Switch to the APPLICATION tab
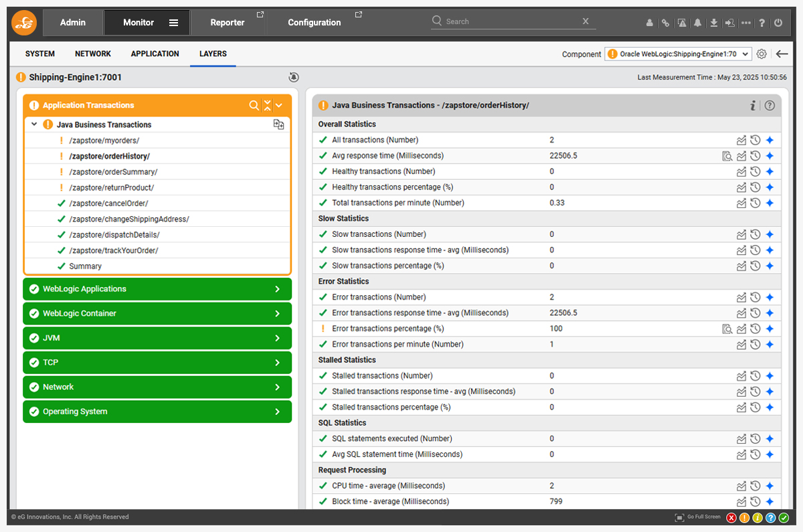 pos(155,54)
